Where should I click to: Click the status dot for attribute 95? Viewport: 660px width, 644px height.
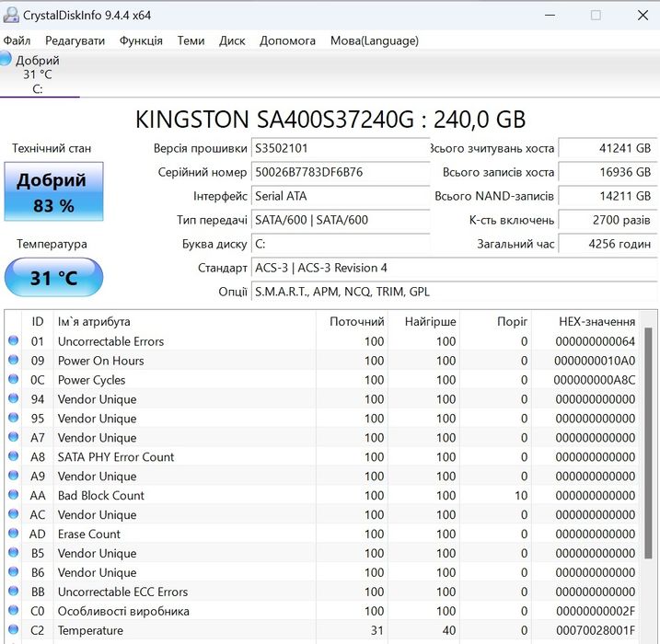[14, 418]
